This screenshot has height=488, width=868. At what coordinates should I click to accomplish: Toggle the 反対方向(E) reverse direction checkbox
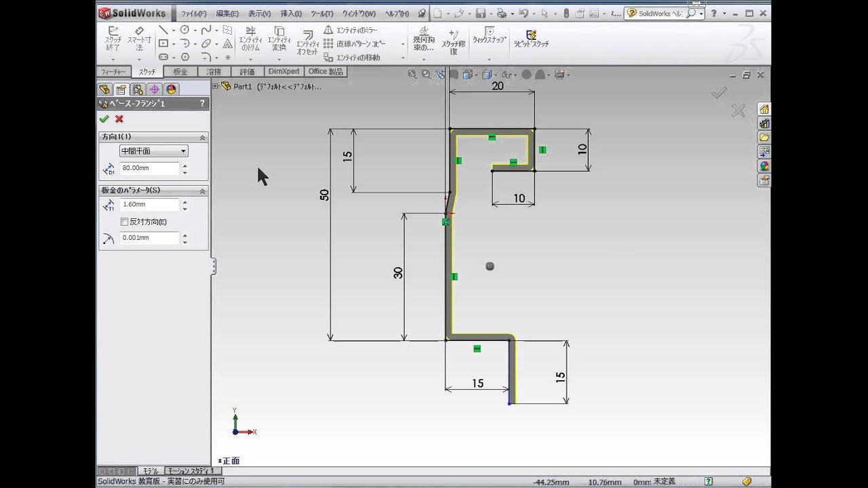coord(124,222)
